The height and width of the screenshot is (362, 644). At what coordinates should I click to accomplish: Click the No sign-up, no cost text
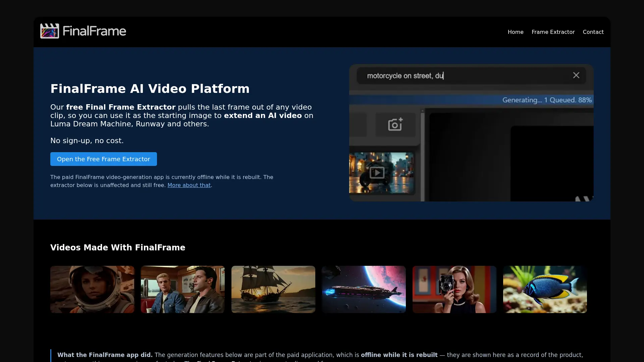click(87, 141)
